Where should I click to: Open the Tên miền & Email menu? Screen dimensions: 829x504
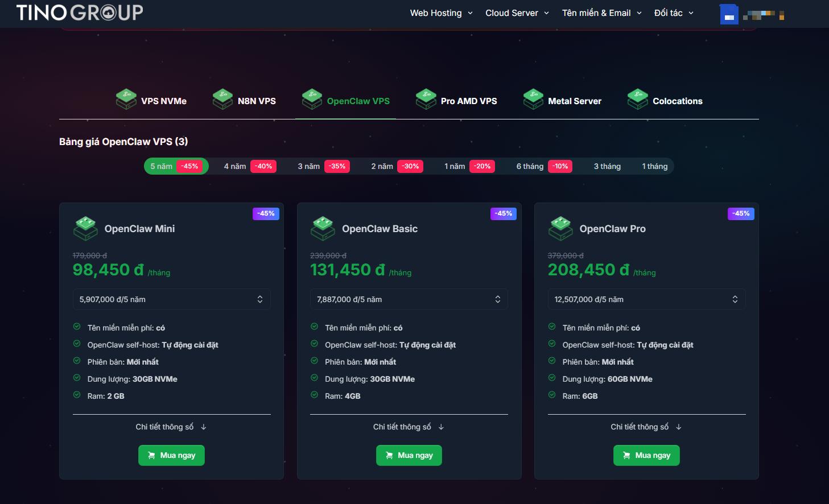601,13
